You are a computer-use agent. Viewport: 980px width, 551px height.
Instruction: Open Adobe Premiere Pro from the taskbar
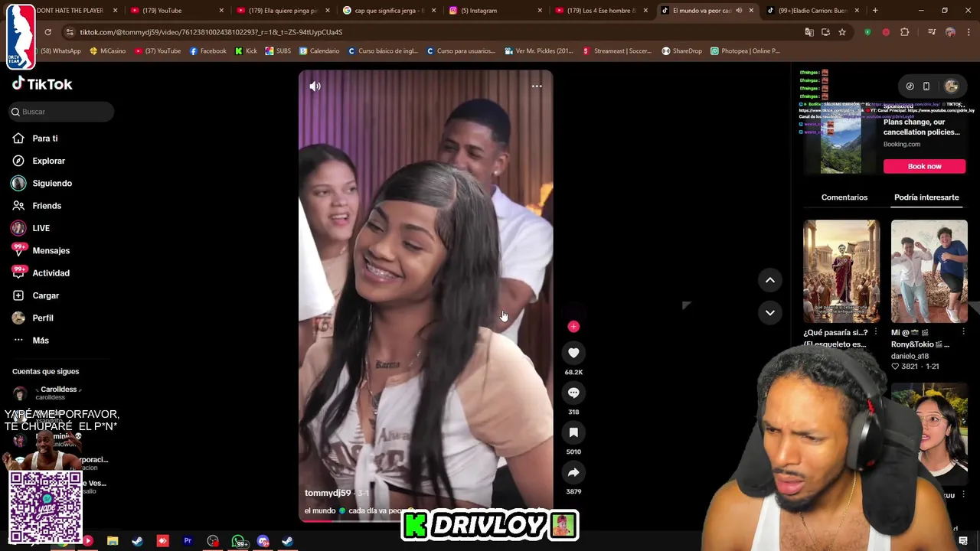pyautogui.click(x=188, y=541)
